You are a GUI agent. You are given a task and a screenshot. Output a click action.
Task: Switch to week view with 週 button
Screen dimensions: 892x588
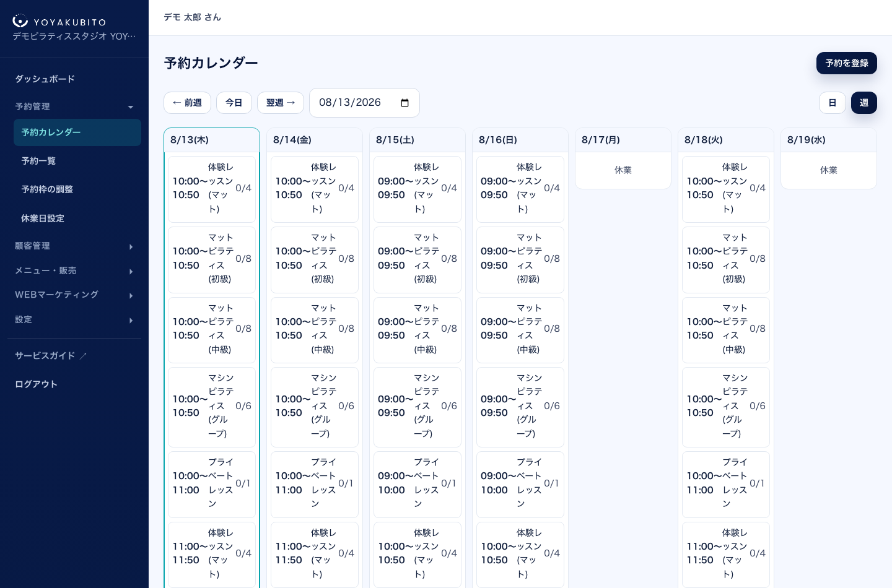[x=864, y=103]
